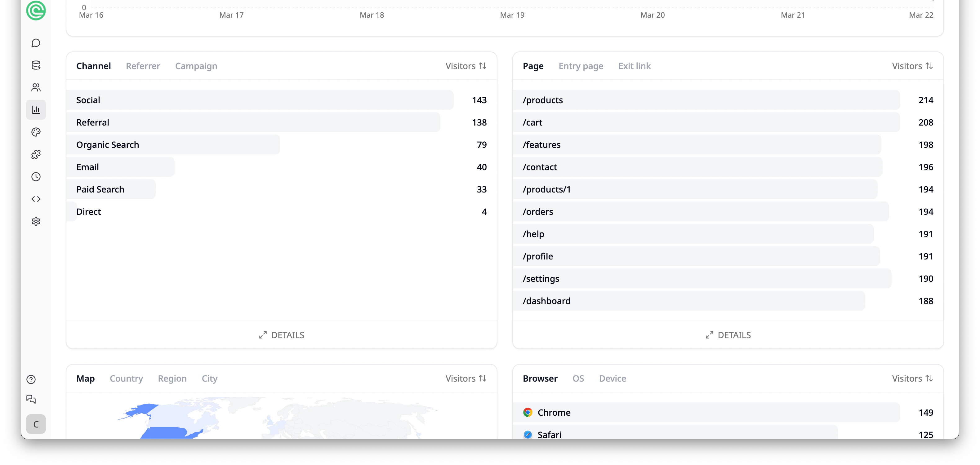
Task: Open DETAILS in the Channel panel
Action: (282, 334)
